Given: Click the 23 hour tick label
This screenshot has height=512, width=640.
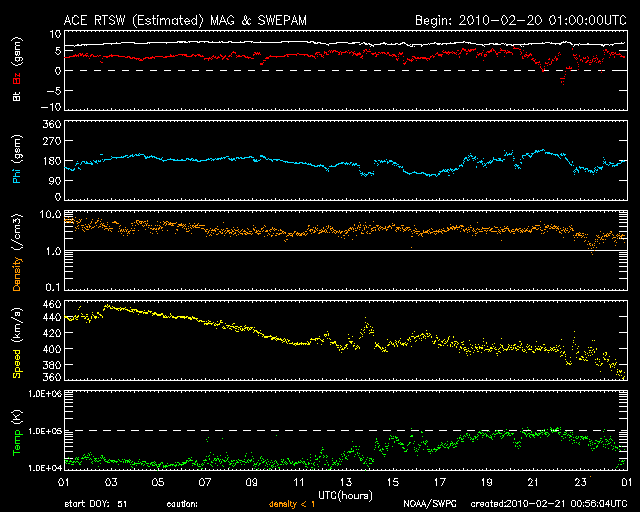Looking at the screenshot, I should [x=579, y=483].
